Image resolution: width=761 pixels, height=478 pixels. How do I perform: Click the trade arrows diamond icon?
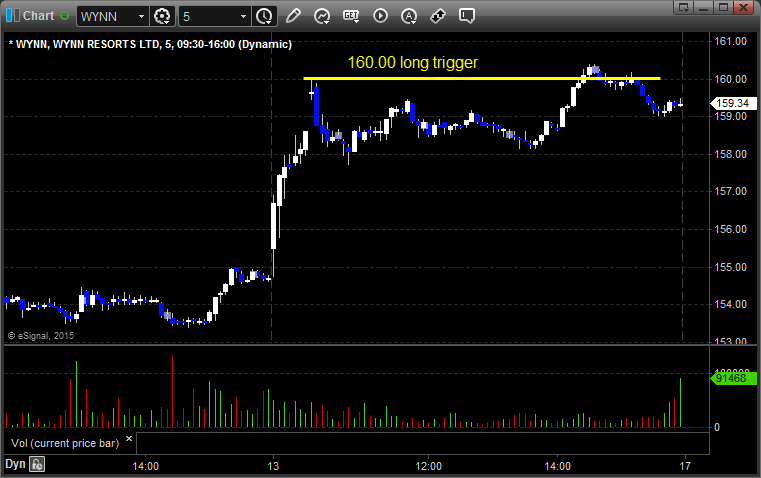(438, 16)
